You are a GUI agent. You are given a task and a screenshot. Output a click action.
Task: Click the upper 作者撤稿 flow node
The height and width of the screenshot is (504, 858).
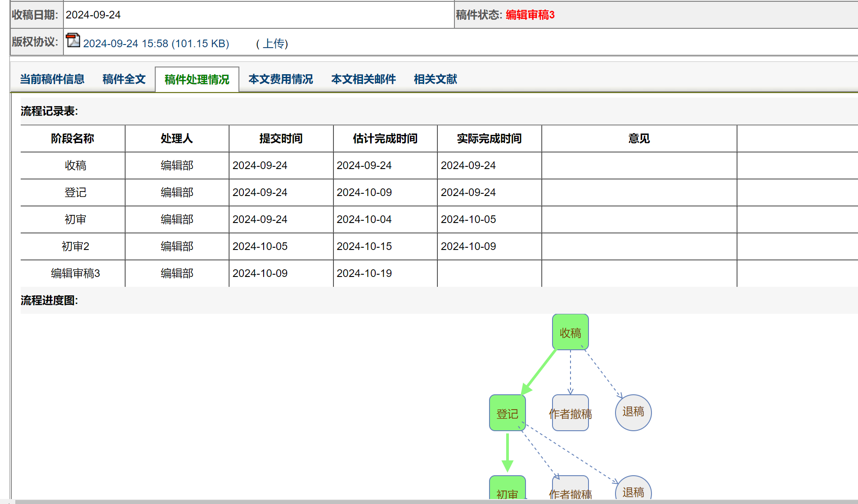(x=570, y=413)
